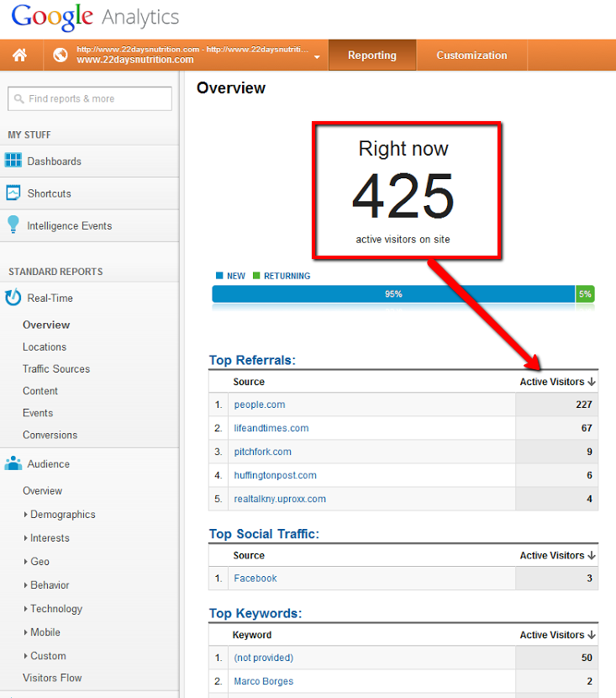Image resolution: width=616 pixels, height=698 pixels.
Task: Click the Intelligence Events lightbulb icon
Action: (13, 225)
